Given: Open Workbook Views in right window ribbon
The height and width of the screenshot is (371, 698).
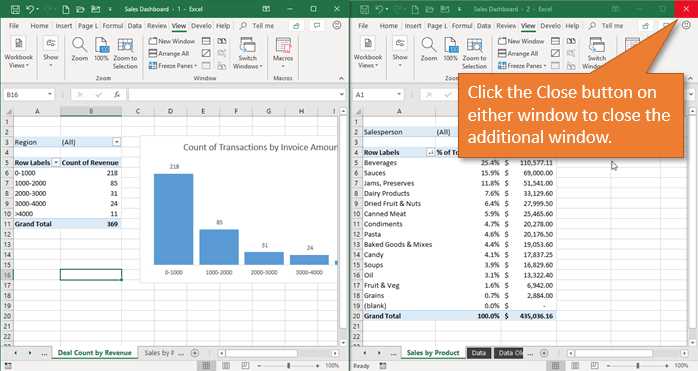Looking at the screenshot, I should [x=368, y=53].
